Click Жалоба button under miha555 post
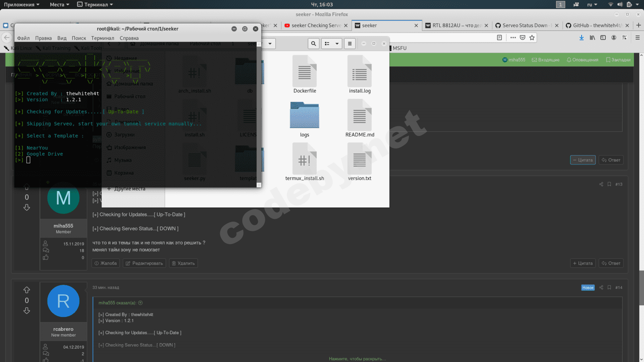The width and height of the screenshot is (644, 362). pyautogui.click(x=105, y=263)
